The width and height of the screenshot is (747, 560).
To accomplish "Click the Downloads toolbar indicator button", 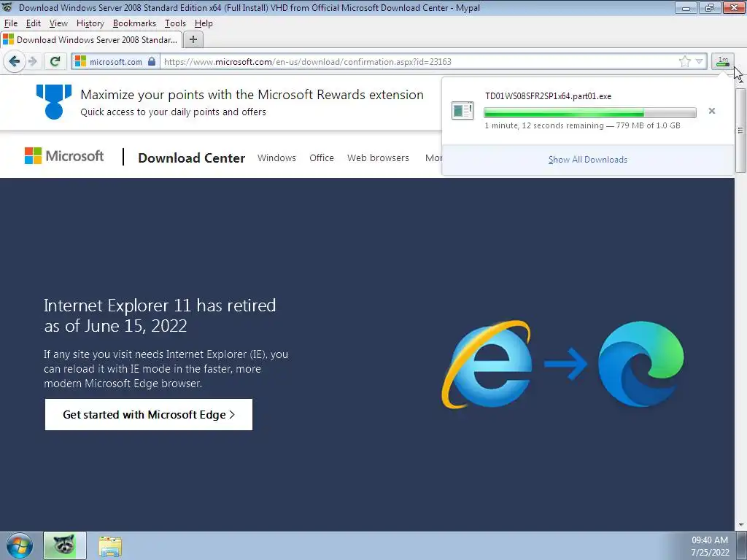I will pos(723,61).
